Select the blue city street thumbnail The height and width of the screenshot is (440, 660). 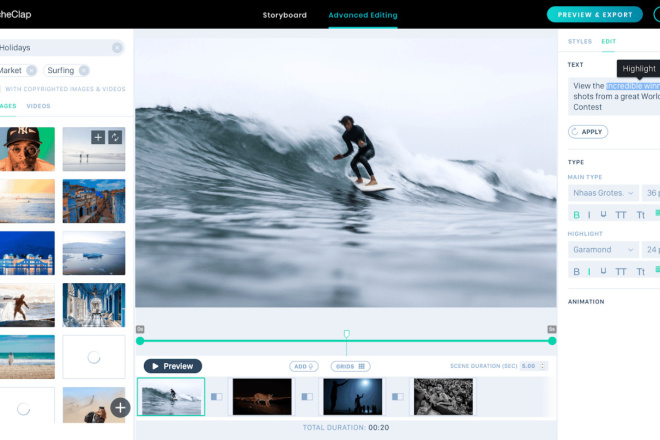[94, 201]
